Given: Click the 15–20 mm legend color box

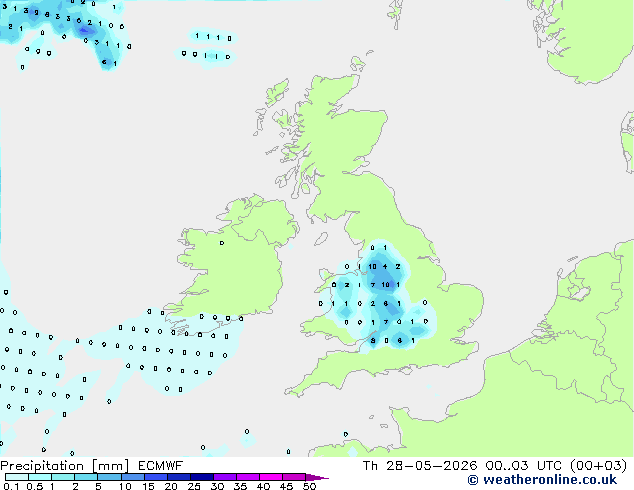Looking at the screenshot, I should tap(156, 477).
